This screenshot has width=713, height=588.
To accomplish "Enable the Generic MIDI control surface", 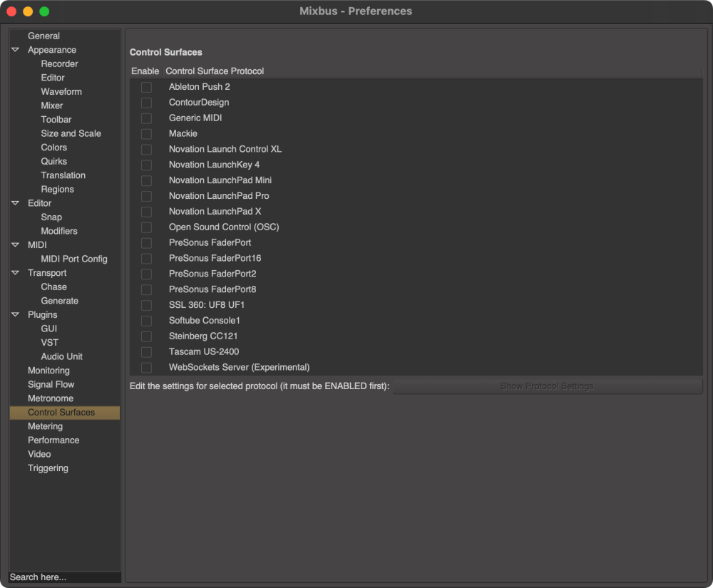I will [146, 118].
